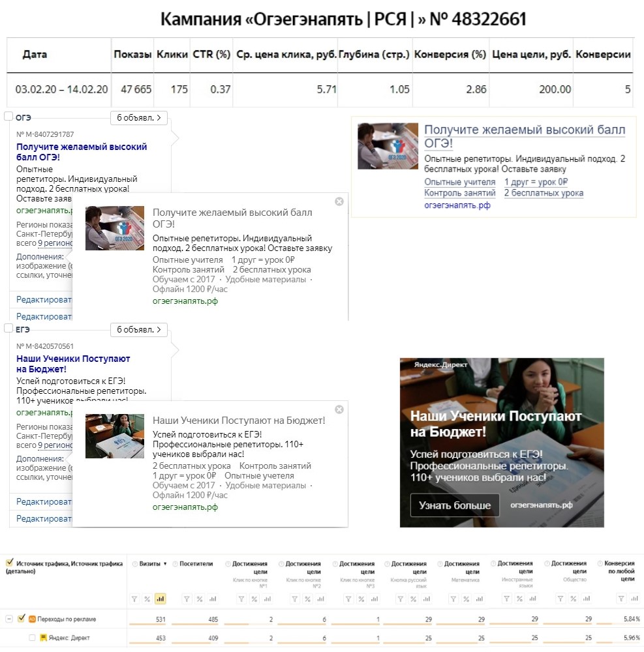Check the Яндекс: Директ row checkbox
Viewport: 644px width, 652px height.
click(x=32, y=638)
